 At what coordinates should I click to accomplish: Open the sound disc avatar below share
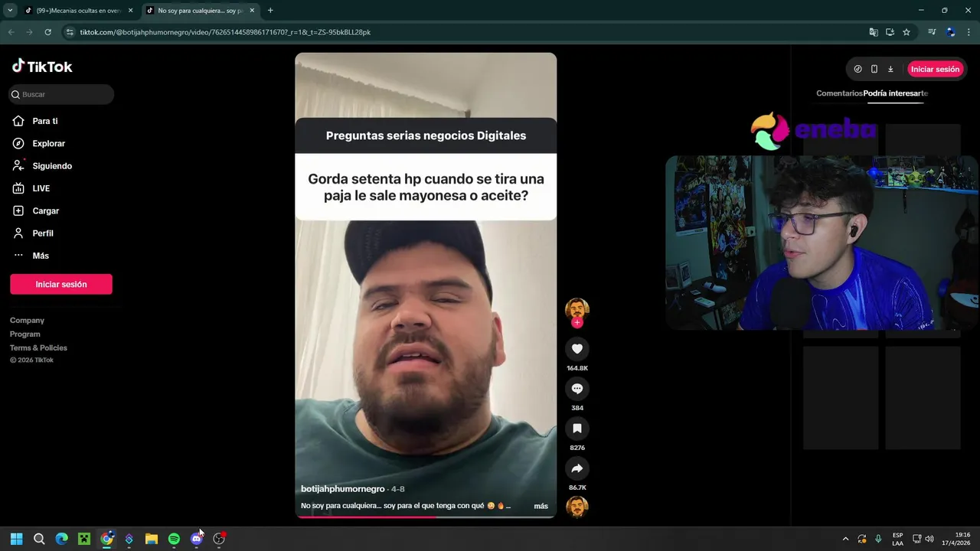[x=577, y=507]
